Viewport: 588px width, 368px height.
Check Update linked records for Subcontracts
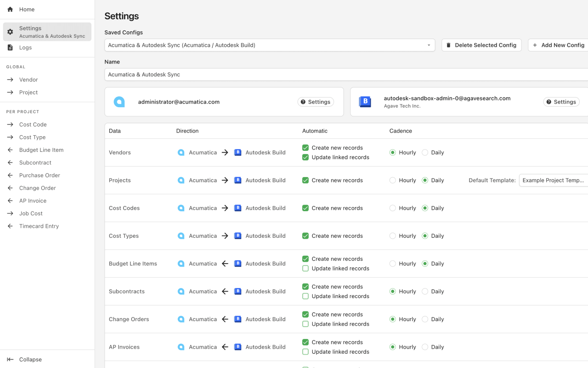click(x=305, y=296)
